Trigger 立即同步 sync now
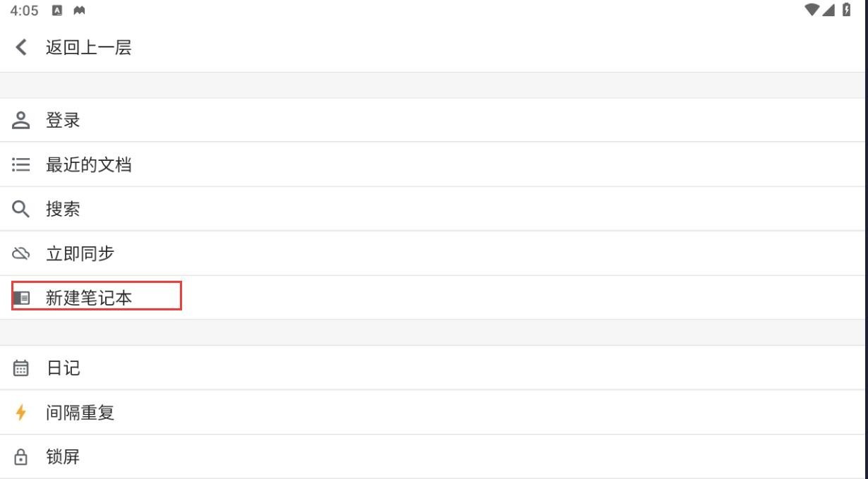 (80, 253)
